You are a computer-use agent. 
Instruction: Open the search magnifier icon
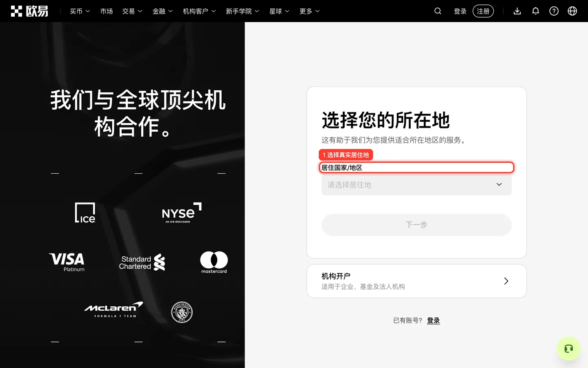pyautogui.click(x=438, y=11)
